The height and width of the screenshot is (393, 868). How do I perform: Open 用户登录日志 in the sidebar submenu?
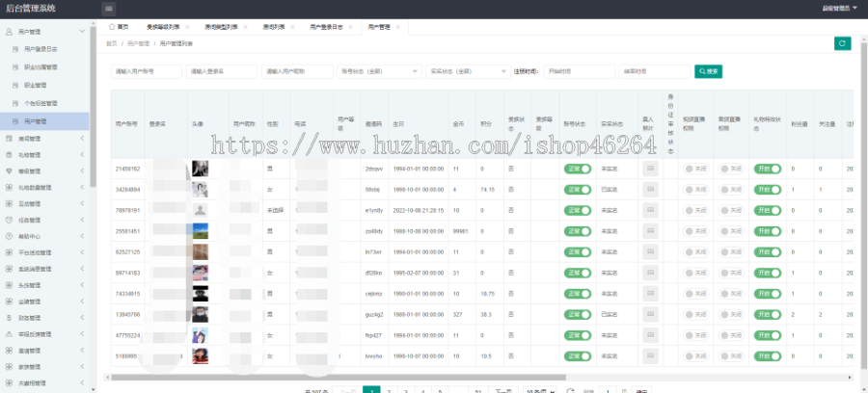pyautogui.click(x=41, y=49)
